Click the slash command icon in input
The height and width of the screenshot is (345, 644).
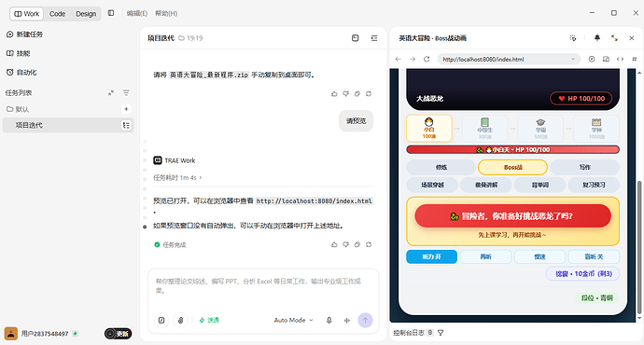tap(161, 321)
